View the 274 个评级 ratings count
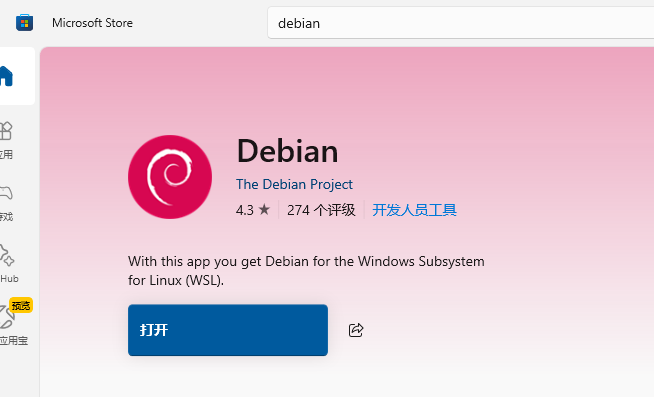Screen dimensions: 654x397 click(321, 210)
